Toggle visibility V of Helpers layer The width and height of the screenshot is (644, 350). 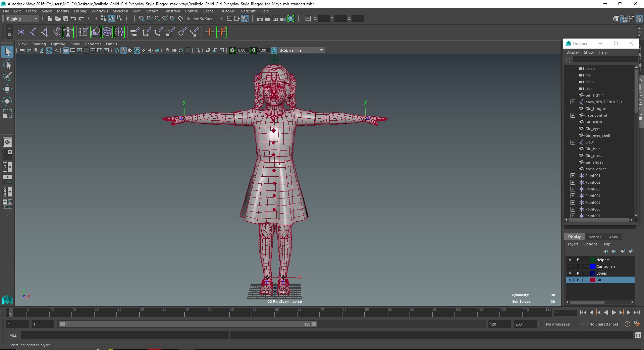click(x=570, y=260)
